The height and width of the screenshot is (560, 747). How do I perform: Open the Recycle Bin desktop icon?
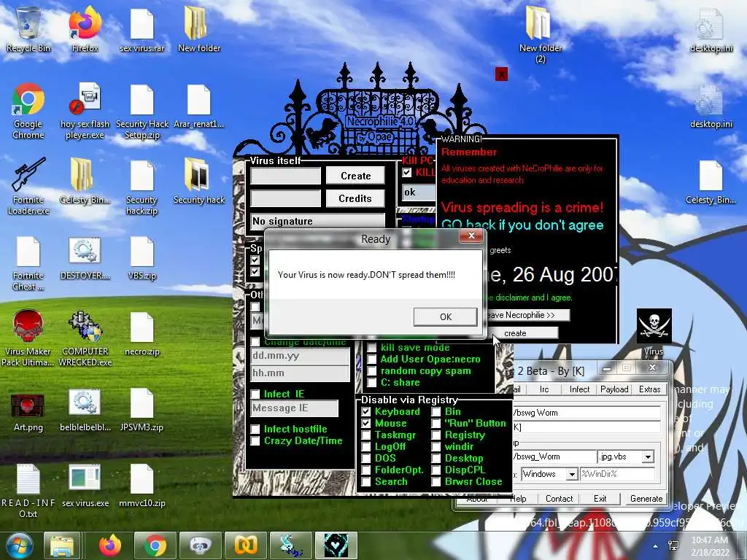(28, 29)
